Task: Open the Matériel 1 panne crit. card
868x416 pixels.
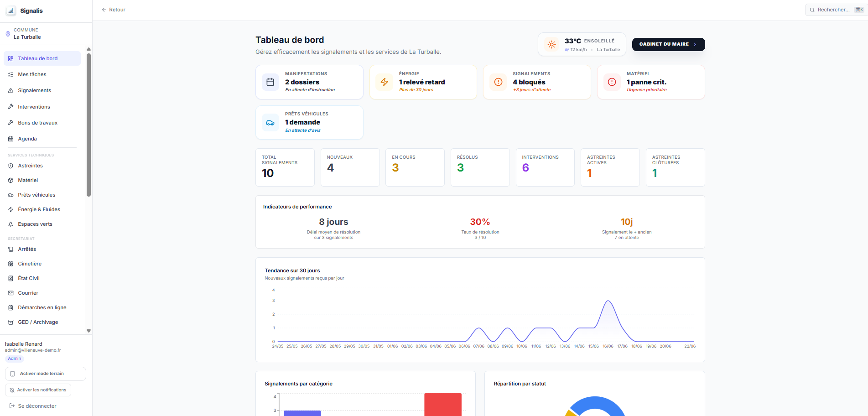Action: tap(651, 82)
